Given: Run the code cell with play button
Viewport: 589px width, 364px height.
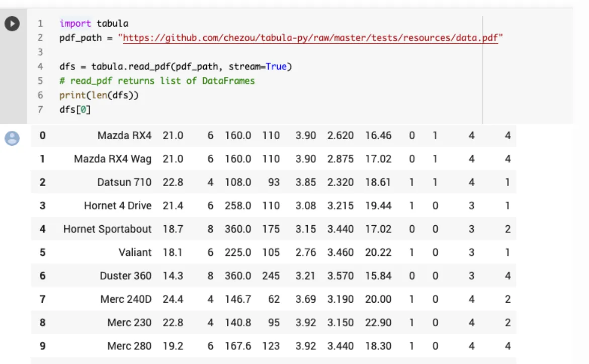Looking at the screenshot, I should tap(12, 24).
